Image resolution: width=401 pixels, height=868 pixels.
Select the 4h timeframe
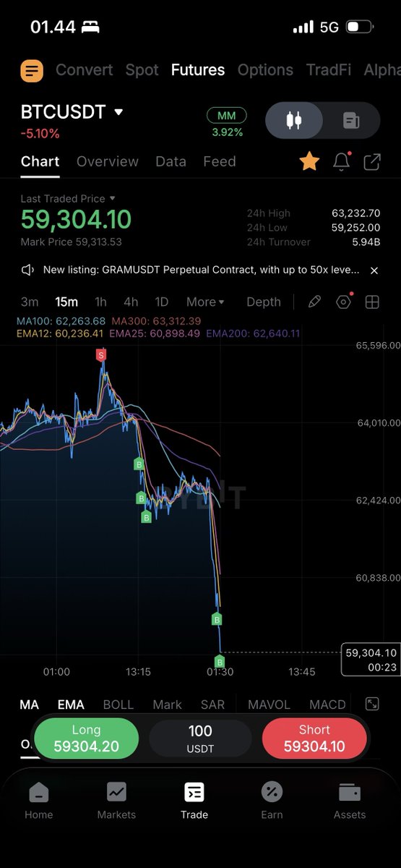tap(131, 302)
